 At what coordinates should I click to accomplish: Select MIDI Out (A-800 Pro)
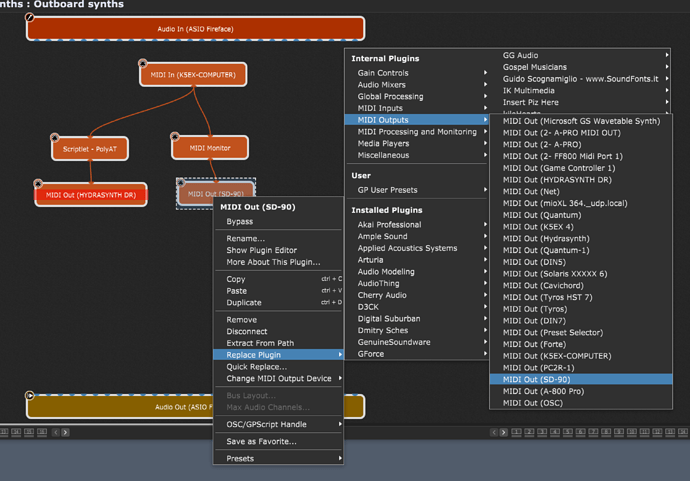click(581, 391)
